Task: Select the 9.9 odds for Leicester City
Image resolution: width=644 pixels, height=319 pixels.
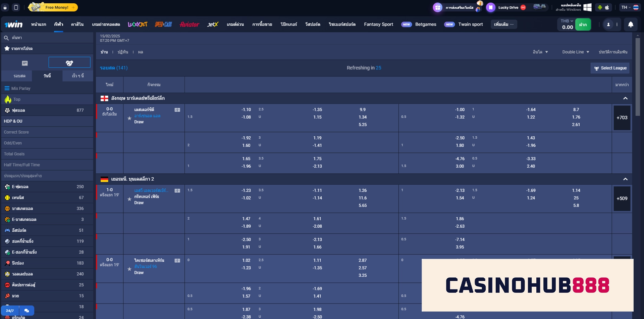Action: (363, 110)
